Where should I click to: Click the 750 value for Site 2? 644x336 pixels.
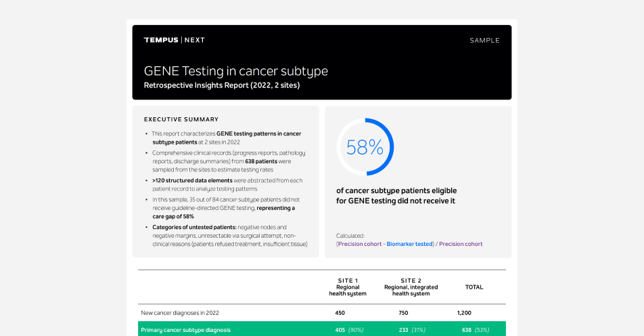pos(405,313)
